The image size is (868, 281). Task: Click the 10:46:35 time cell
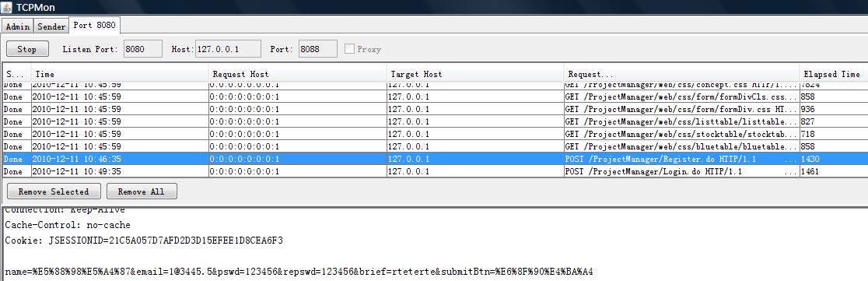pyautogui.click(x=120, y=159)
